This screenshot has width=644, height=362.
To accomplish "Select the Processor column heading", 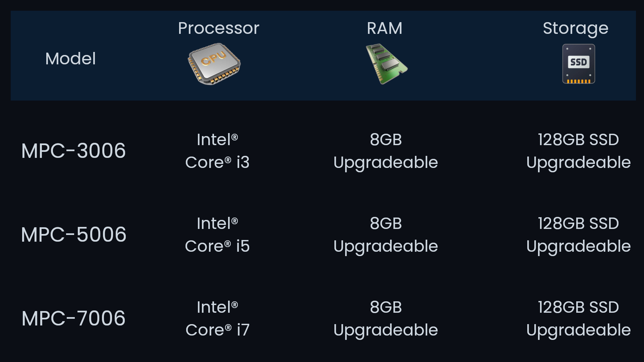I will (218, 28).
